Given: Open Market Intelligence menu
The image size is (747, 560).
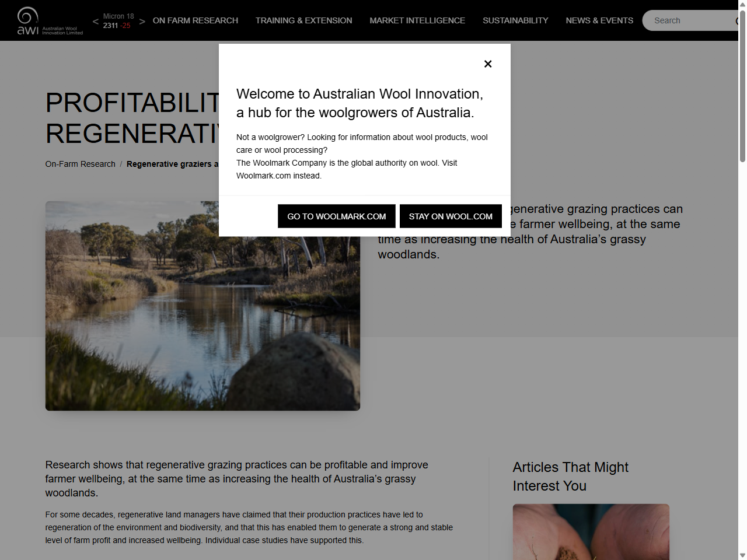Looking at the screenshot, I should tap(417, 20).
